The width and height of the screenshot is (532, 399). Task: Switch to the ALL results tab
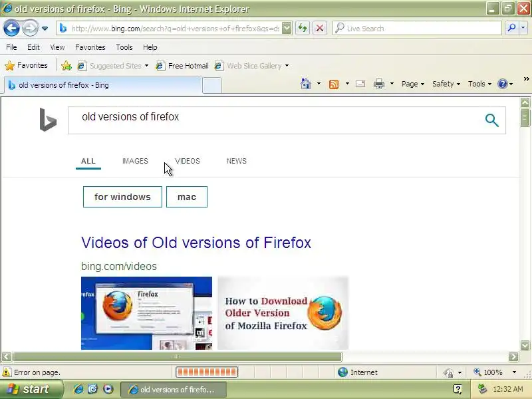(x=88, y=161)
